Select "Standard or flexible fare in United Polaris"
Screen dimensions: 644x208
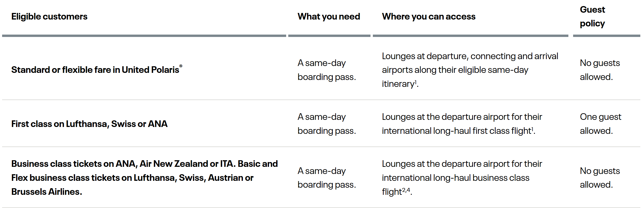(x=95, y=70)
